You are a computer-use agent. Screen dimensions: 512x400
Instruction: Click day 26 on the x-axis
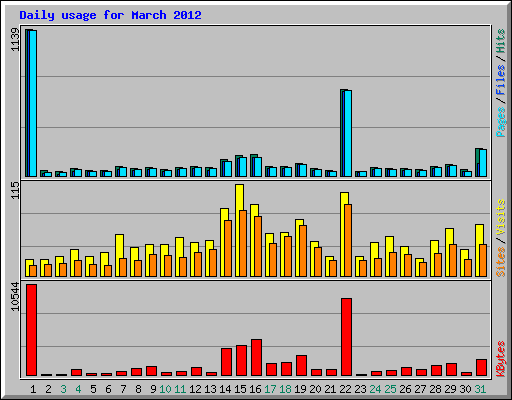405,389
